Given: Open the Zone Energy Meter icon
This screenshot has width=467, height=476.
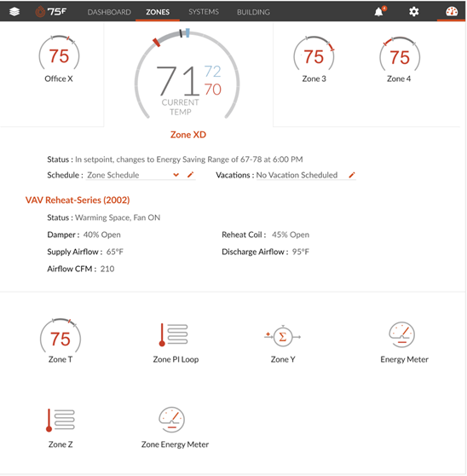Looking at the screenshot, I should click(172, 420).
